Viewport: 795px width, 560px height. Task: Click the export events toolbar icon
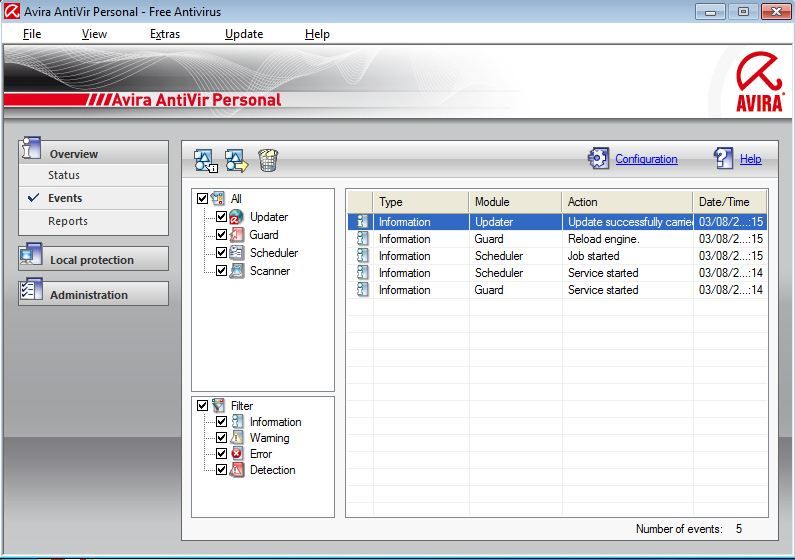click(x=237, y=161)
